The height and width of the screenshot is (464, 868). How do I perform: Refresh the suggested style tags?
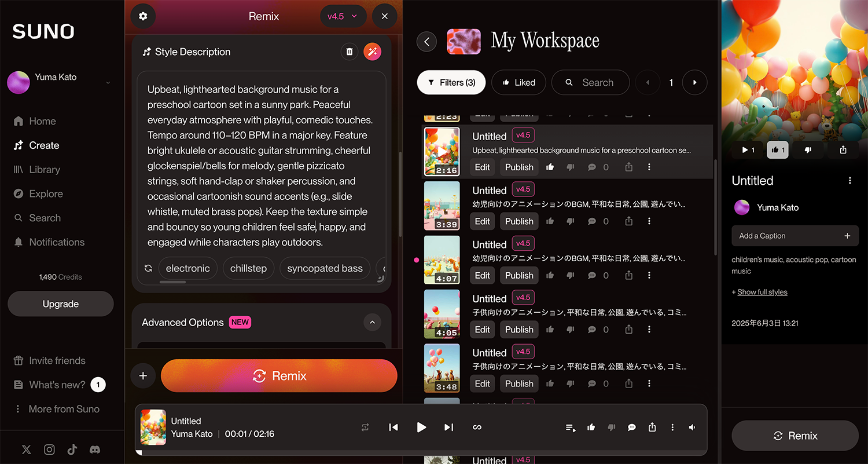pos(148,268)
